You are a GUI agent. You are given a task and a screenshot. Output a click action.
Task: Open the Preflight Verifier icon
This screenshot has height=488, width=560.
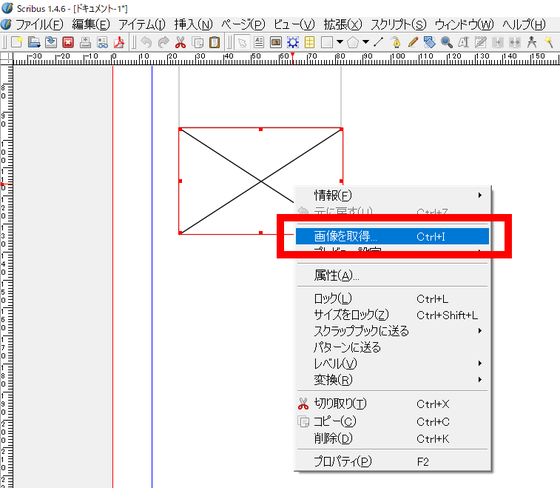102,43
